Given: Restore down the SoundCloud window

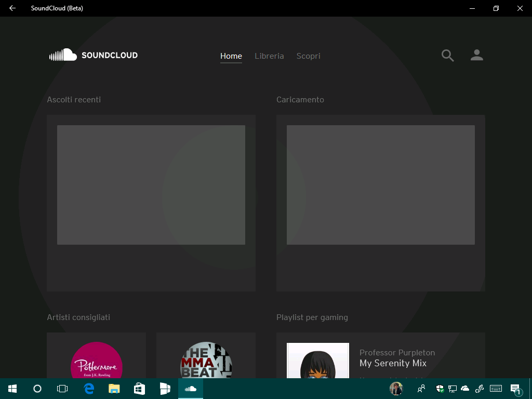Looking at the screenshot, I should (496, 8).
